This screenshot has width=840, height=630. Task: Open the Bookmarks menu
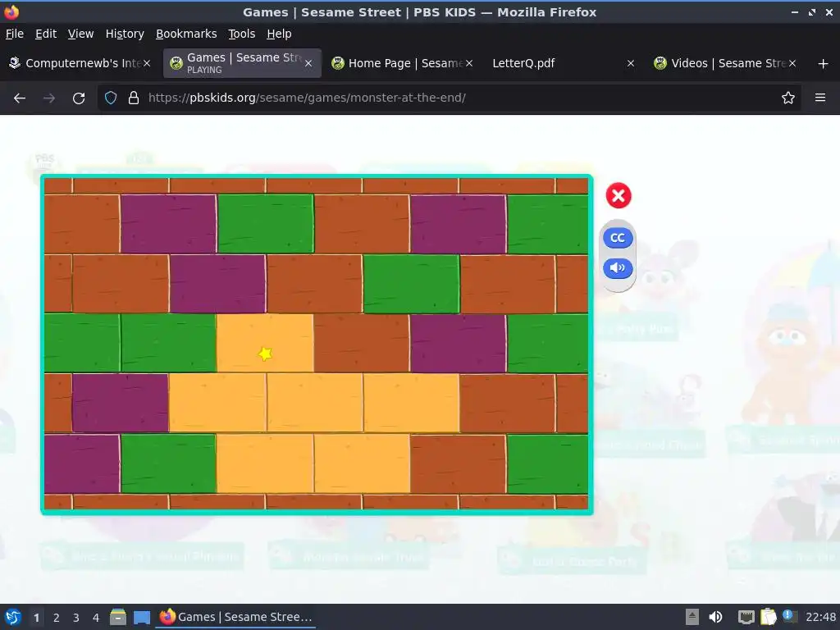point(186,34)
